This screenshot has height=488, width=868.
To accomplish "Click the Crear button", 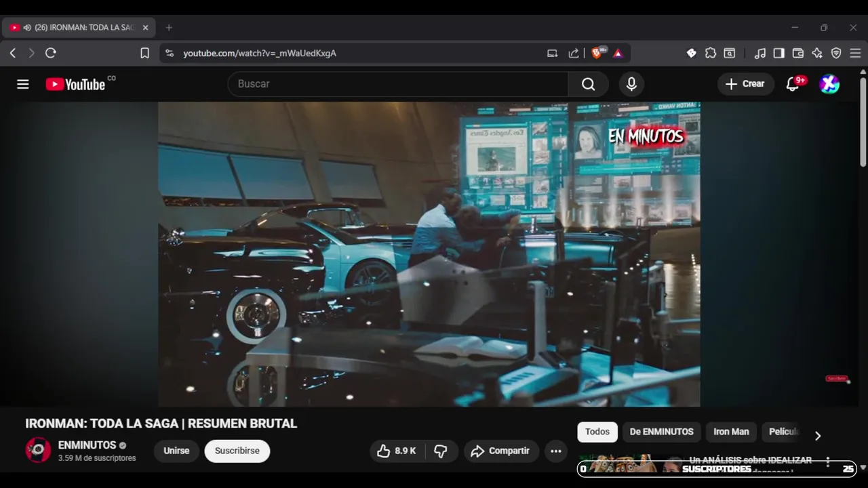I will pos(745,84).
